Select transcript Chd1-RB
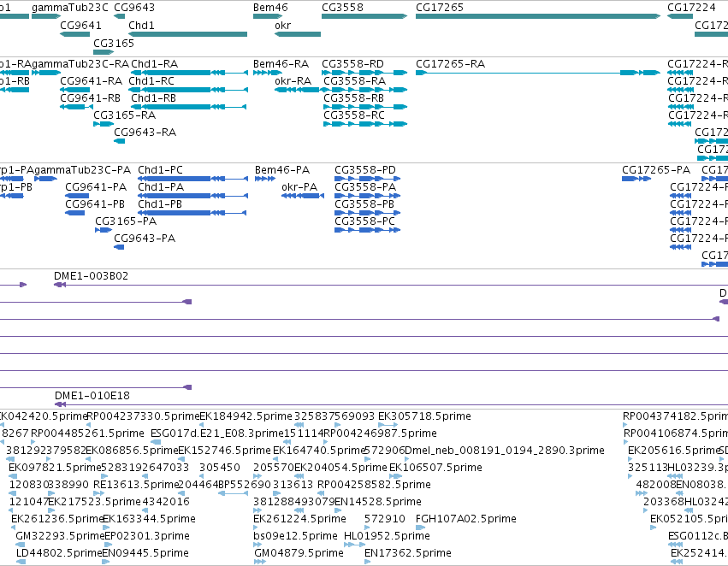728x566 pixels. pyautogui.click(x=189, y=107)
